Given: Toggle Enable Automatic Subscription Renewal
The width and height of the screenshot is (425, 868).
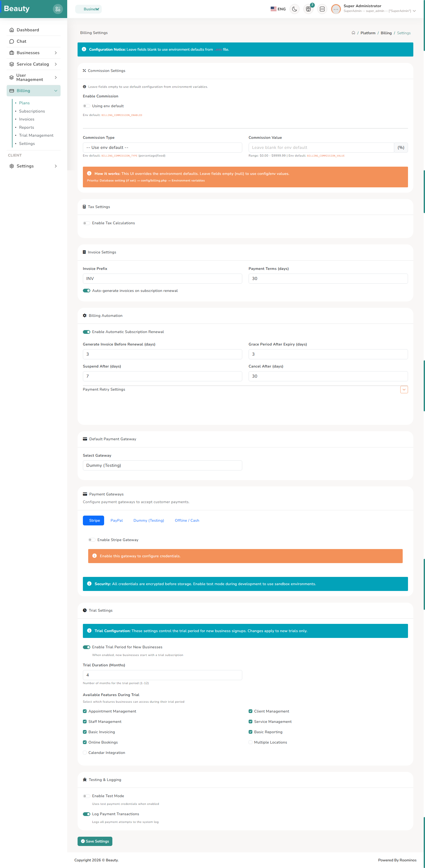Looking at the screenshot, I should (86, 332).
